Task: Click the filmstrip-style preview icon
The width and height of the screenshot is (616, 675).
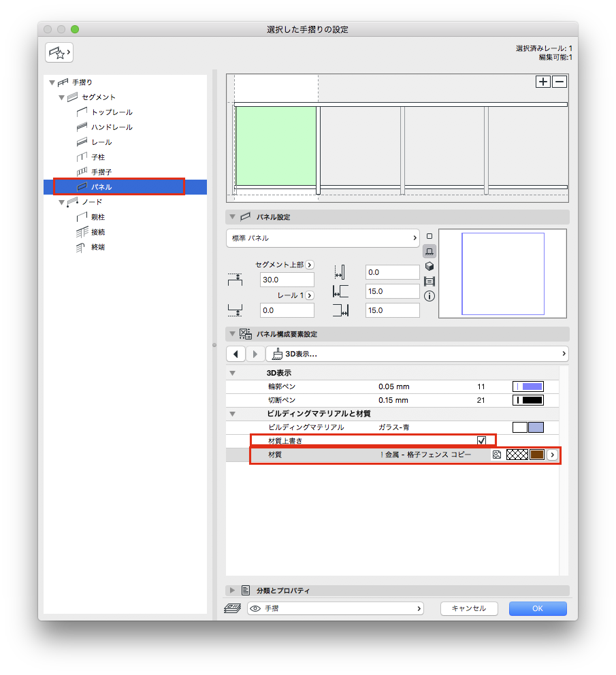Action: 429,281
